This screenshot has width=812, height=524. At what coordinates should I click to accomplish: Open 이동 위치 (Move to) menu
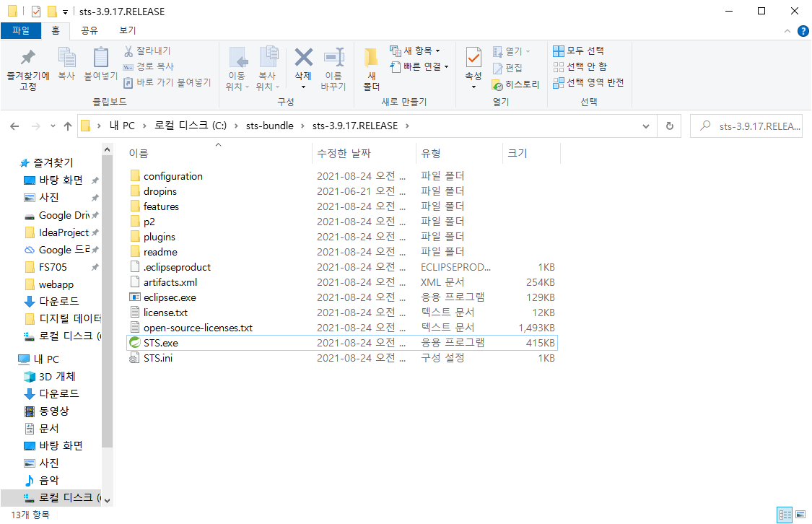237,69
